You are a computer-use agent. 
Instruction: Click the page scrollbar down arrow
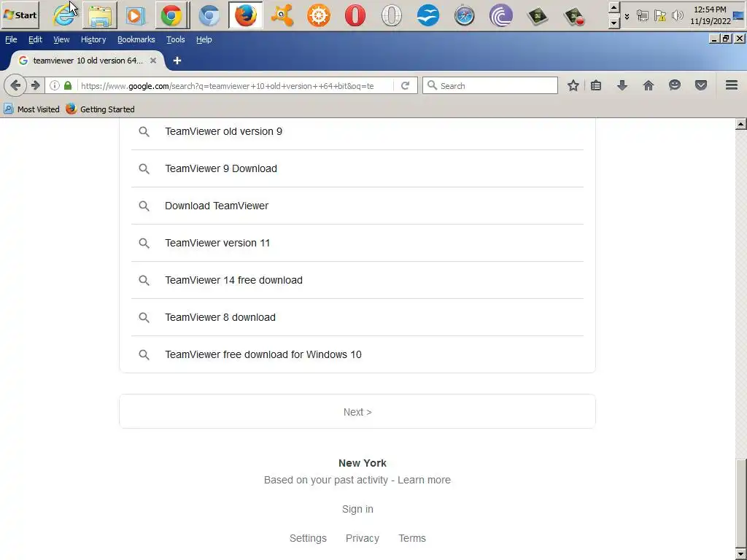(x=741, y=555)
